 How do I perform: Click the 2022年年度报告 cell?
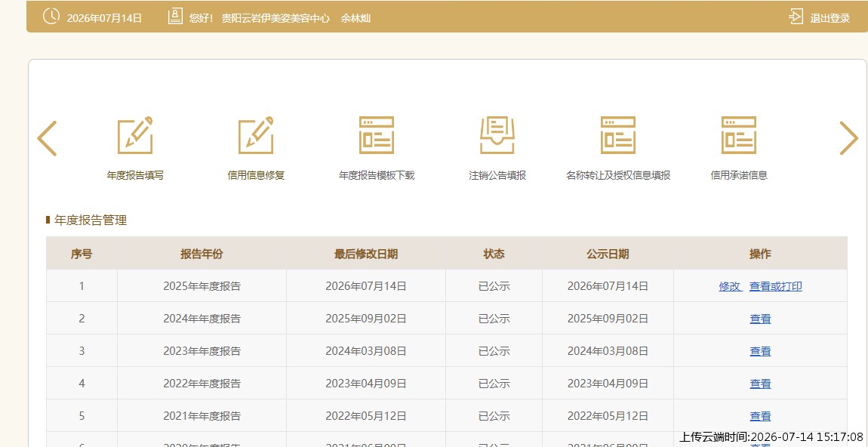pyautogui.click(x=202, y=384)
